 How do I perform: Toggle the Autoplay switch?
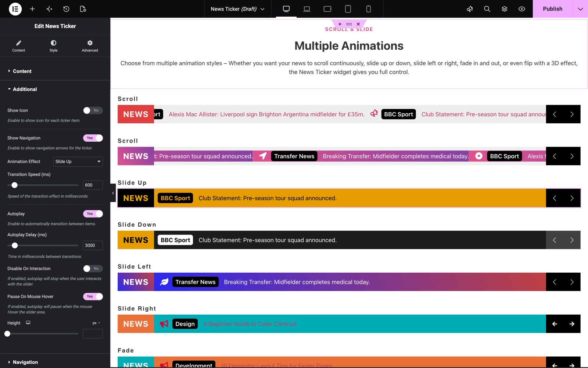(93, 214)
